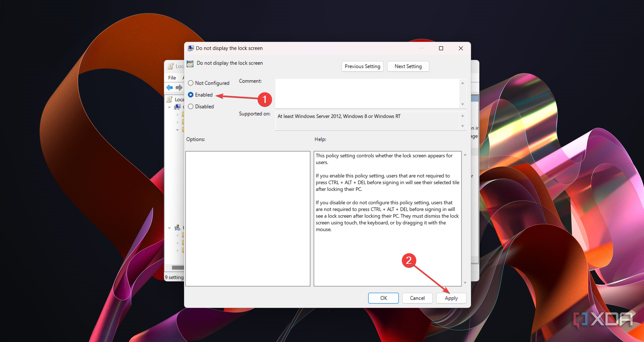Click the Back arrow in Group Policy Editor
This screenshot has height=342, width=644.
[170, 88]
